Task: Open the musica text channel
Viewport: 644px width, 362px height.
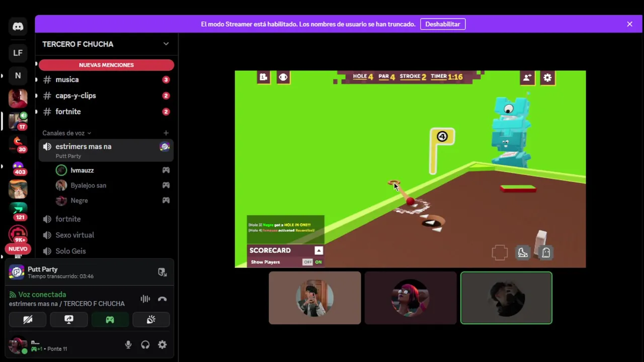Action: (x=106, y=79)
